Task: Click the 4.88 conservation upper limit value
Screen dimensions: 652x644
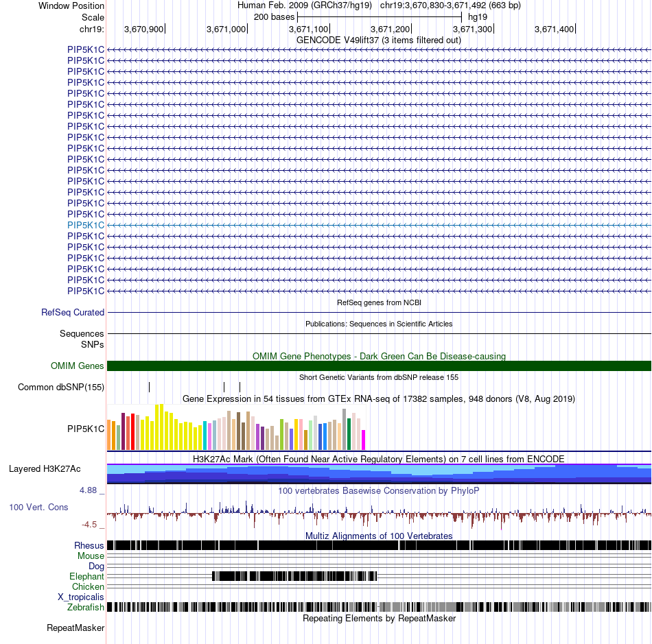Action: pyautogui.click(x=88, y=490)
